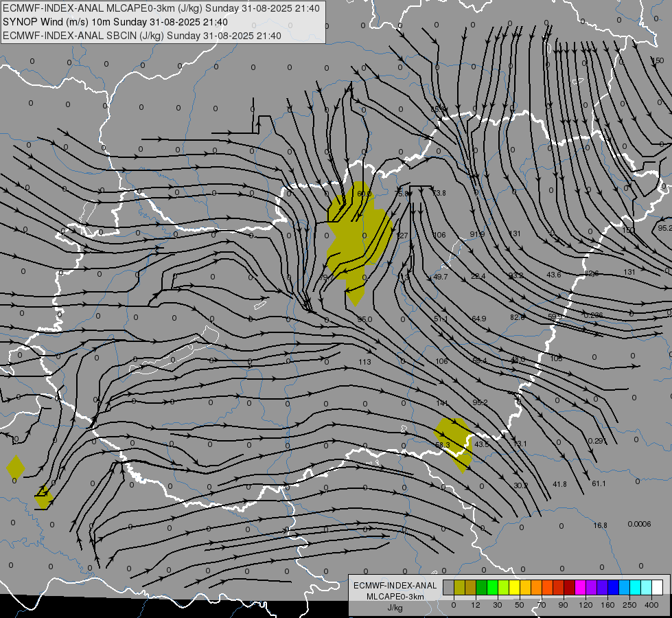Click the 113 value on the map
672x618 pixels.
pyautogui.click(x=364, y=362)
